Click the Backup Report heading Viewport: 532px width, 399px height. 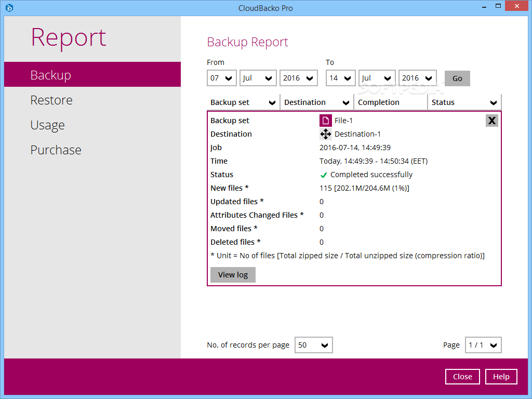pos(247,42)
